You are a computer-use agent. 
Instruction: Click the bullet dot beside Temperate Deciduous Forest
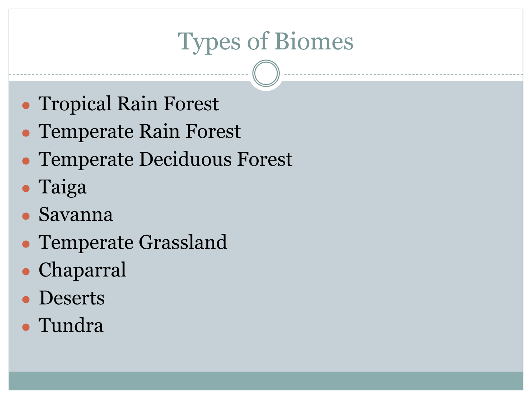26,161
